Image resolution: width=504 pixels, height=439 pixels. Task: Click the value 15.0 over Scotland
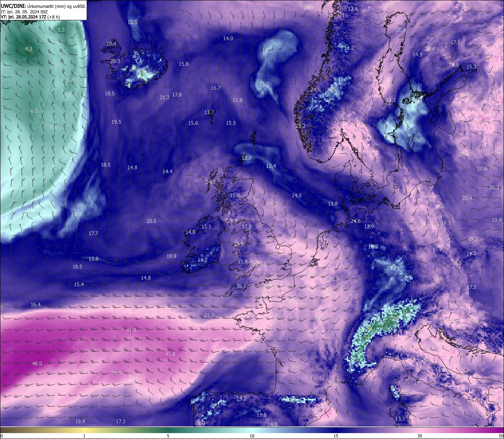coord(235,195)
